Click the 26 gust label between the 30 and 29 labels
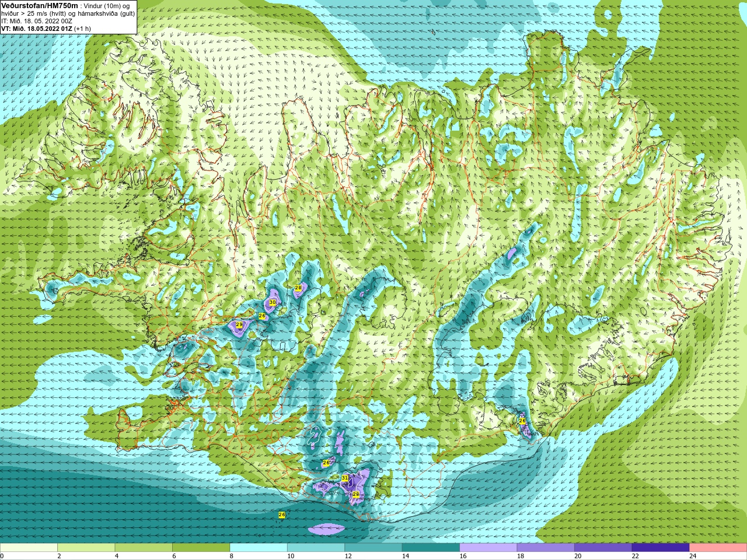Image resolution: width=747 pixels, height=560 pixels. click(262, 316)
